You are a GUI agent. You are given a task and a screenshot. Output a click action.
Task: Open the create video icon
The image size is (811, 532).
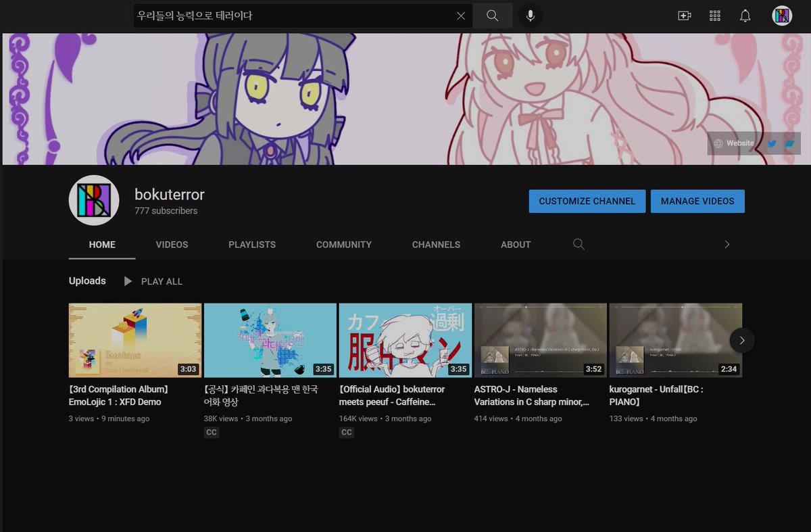(x=684, y=16)
